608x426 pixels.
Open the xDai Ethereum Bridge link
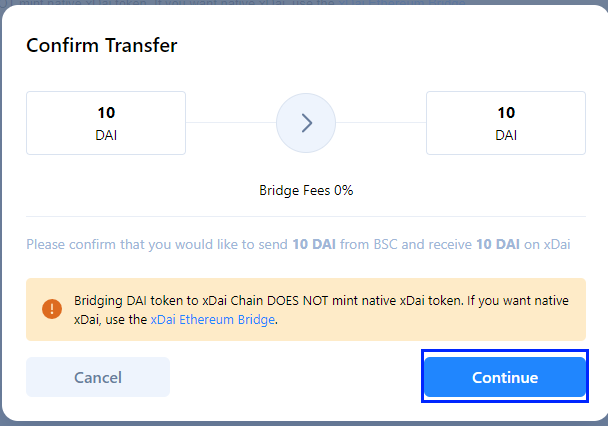click(x=213, y=319)
